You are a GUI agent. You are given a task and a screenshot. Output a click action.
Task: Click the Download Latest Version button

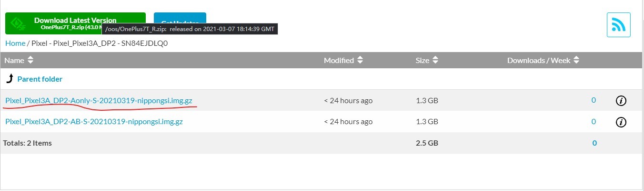tap(75, 23)
